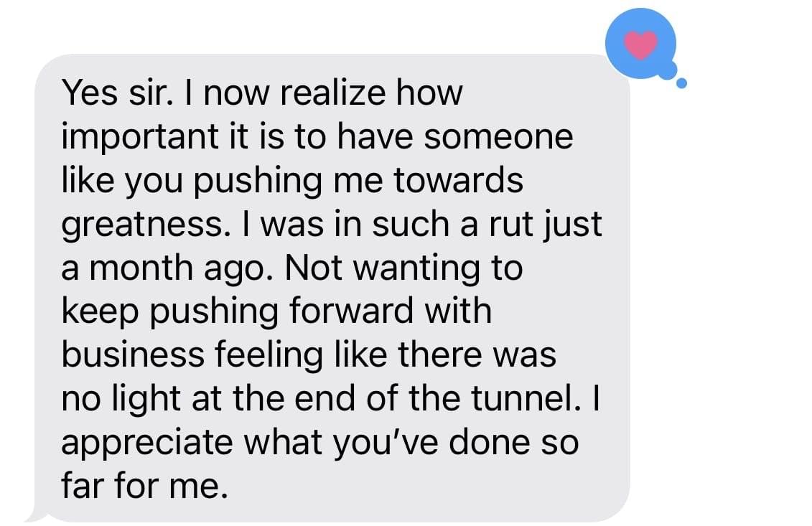Select the word 'someone' in the message
This screenshot has height=526, width=812.
point(498,138)
